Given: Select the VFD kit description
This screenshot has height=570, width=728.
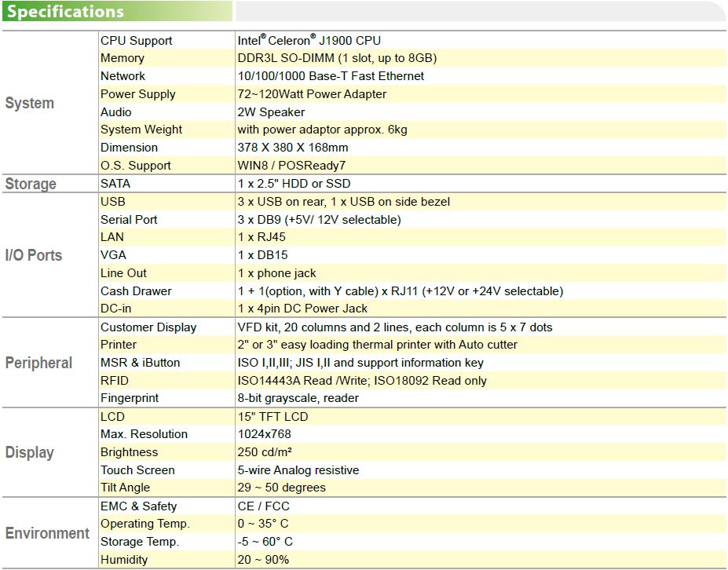Looking at the screenshot, I should 395,327.
